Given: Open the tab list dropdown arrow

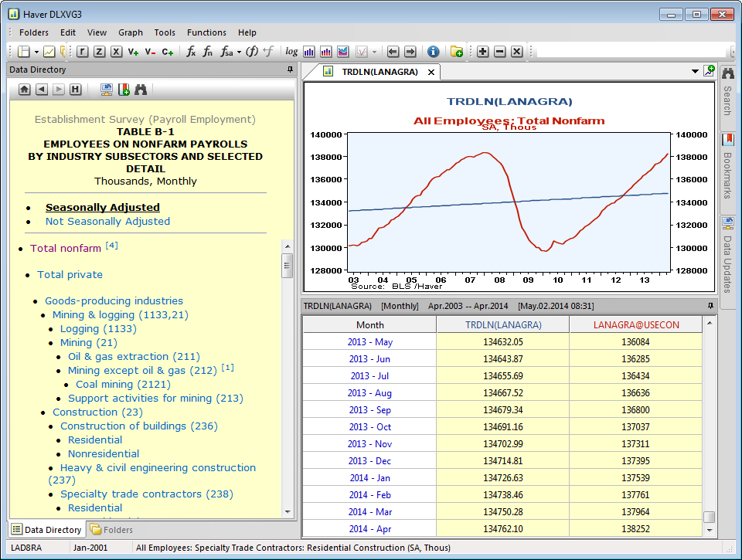Looking at the screenshot, I should coord(695,71).
